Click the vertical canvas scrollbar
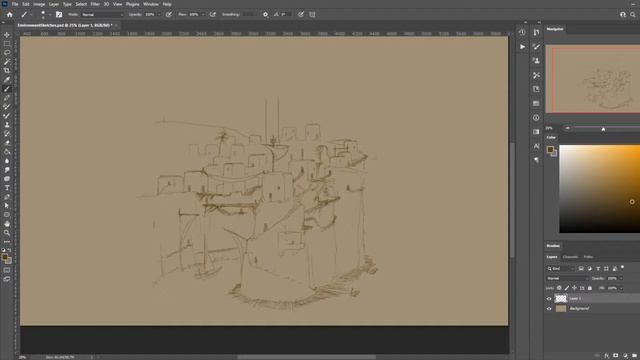Image resolution: width=640 pixels, height=360 pixels. (511, 200)
